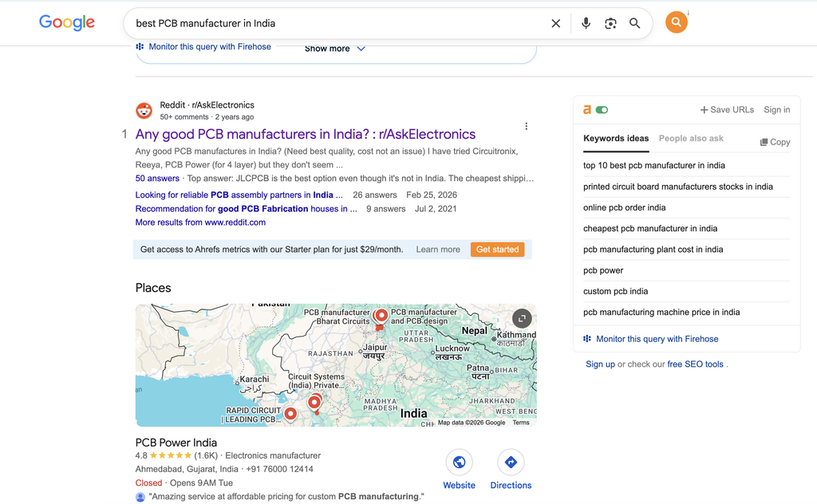Open free SEO tools link
This screenshot has height=504, width=817.
coord(696,364)
